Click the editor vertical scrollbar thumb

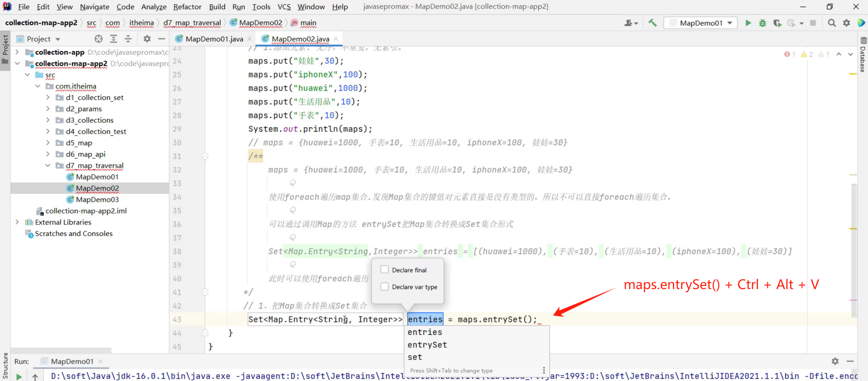point(854,251)
